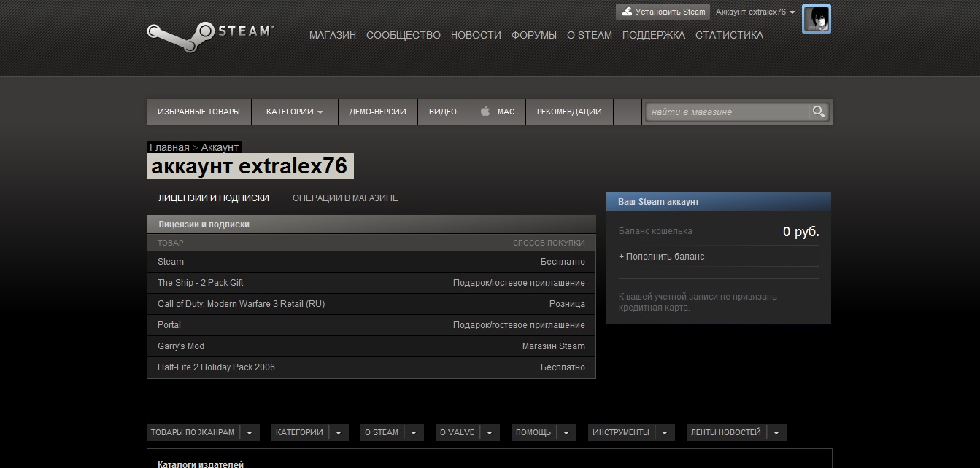Click the footer КАТЕГОРИИ button

pyautogui.click(x=299, y=432)
